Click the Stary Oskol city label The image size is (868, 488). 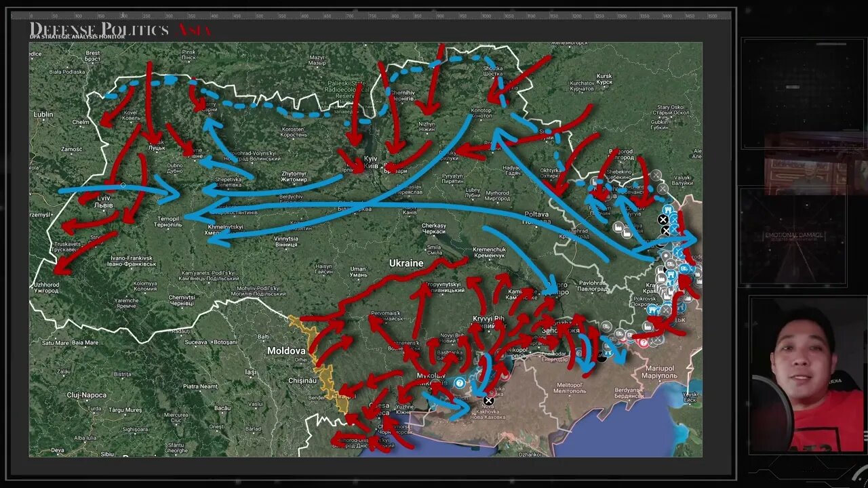[671, 109]
